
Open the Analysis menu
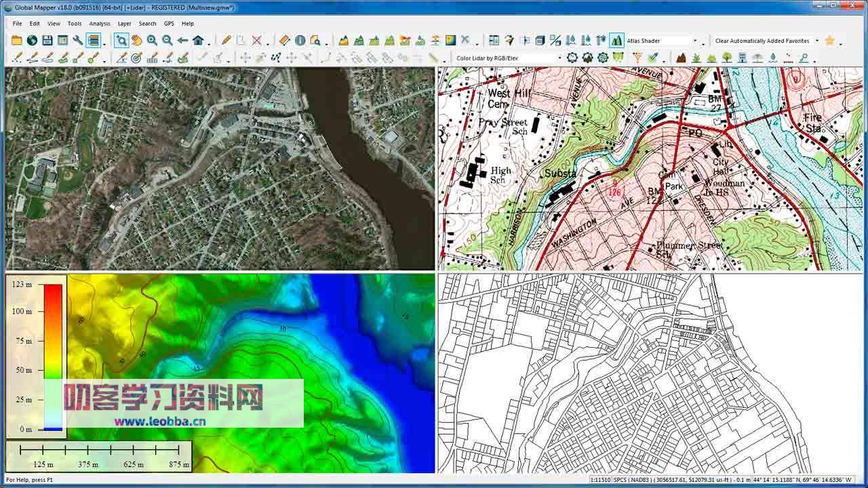[x=99, y=23]
